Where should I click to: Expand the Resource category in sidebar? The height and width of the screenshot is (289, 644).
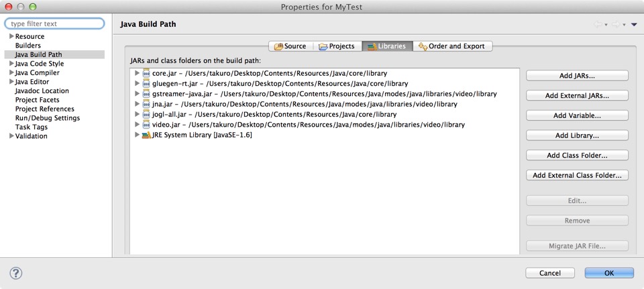[11, 36]
